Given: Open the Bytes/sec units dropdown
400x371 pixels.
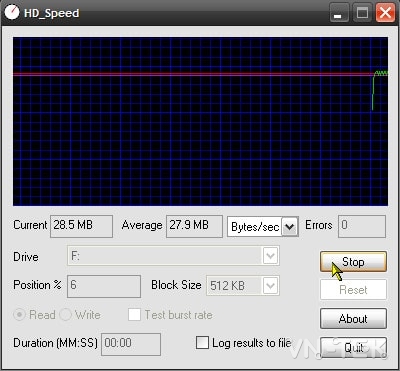Looking at the screenshot, I should point(290,227).
